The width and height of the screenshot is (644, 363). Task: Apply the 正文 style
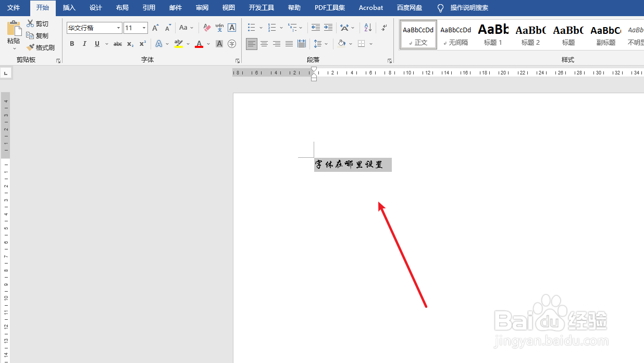pyautogui.click(x=418, y=35)
